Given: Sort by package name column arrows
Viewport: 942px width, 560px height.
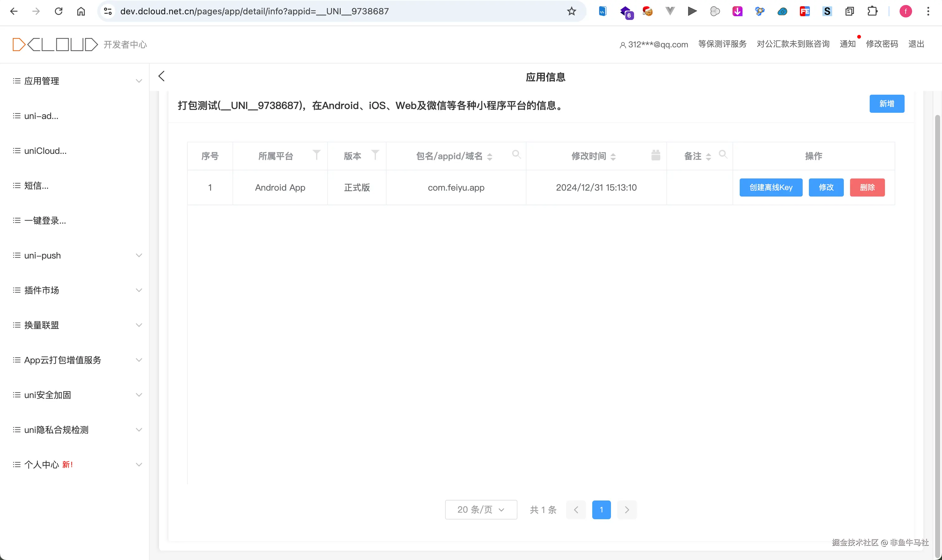Looking at the screenshot, I should pyautogui.click(x=490, y=157).
